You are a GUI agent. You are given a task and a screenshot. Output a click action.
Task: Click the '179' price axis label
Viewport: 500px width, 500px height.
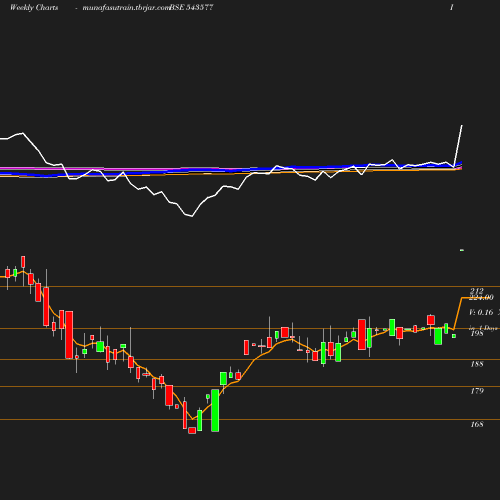477,391
